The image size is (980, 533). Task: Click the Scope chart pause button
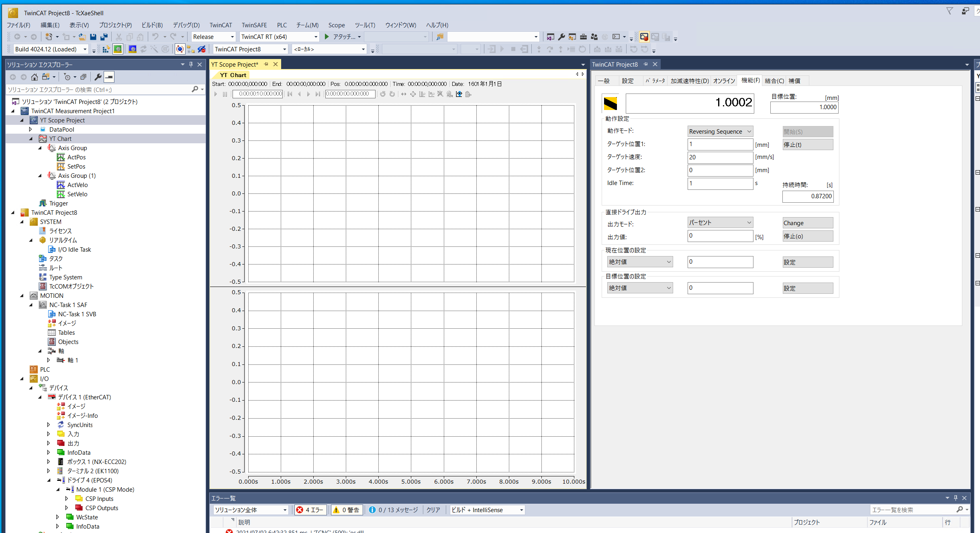(x=225, y=94)
